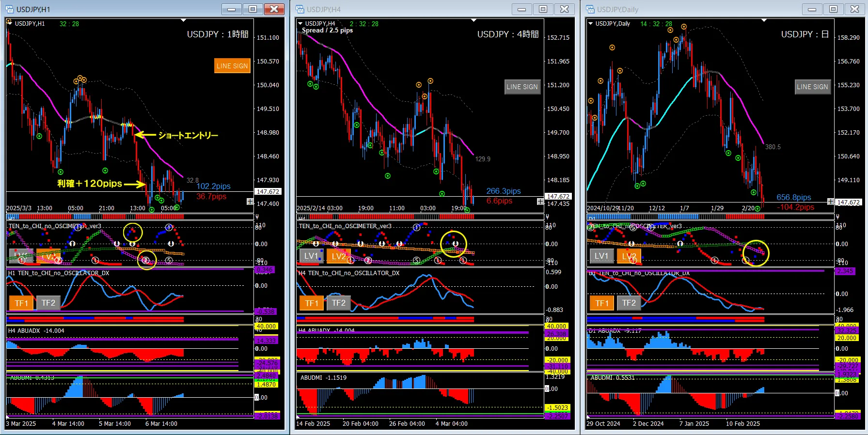Click the blue 656.8pips value on Daily chart
Viewport: 868px width, 435px height.
tap(794, 198)
